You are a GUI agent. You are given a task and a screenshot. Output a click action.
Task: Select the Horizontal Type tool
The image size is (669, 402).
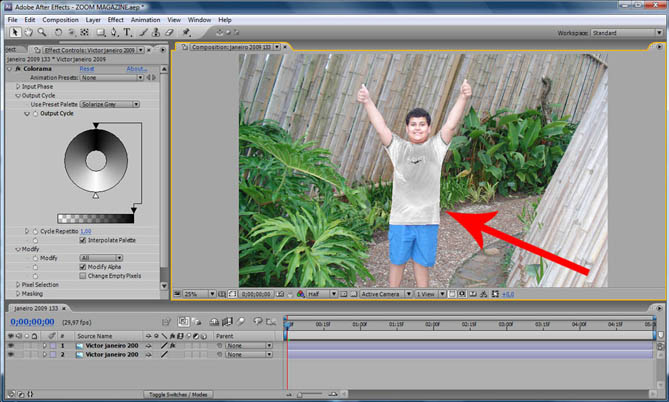pyautogui.click(x=127, y=32)
